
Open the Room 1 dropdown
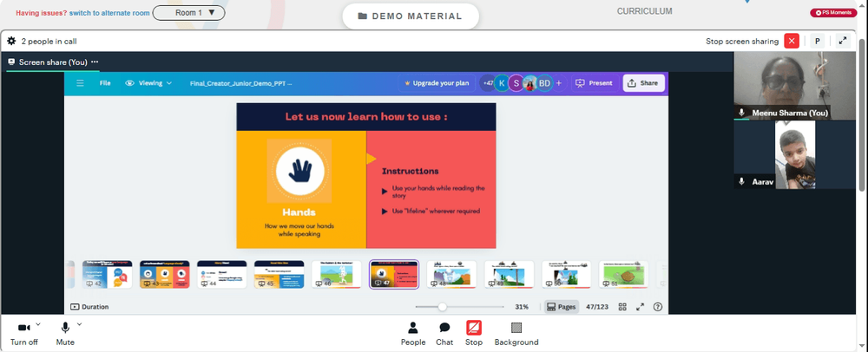click(x=188, y=13)
